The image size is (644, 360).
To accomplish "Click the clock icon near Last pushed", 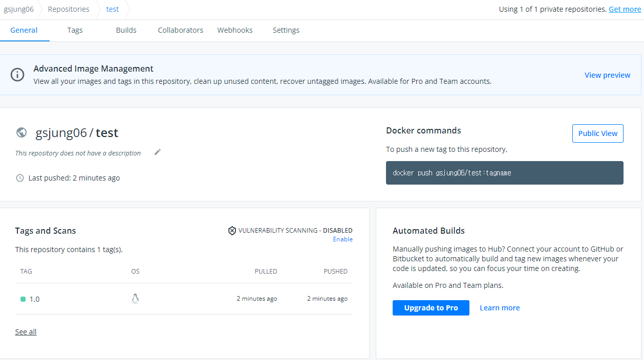I will point(20,178).
